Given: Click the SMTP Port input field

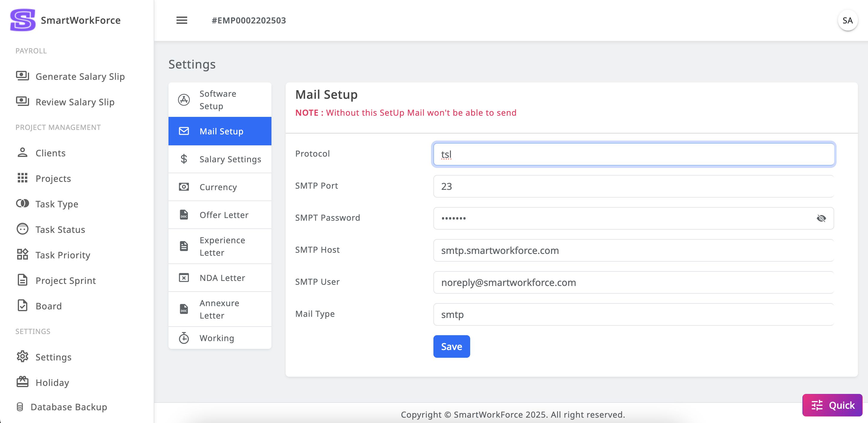Looking at the screenshot, I should click(633, 186).
